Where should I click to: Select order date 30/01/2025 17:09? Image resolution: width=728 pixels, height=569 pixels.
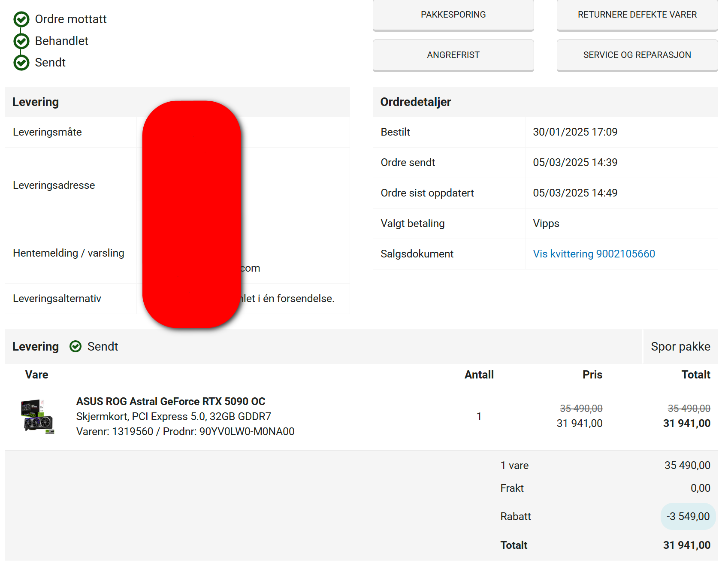pos(575,132)
